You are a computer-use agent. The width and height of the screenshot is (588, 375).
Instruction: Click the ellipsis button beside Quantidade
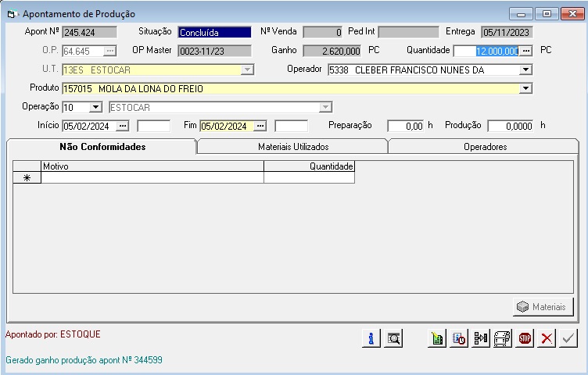526,51
